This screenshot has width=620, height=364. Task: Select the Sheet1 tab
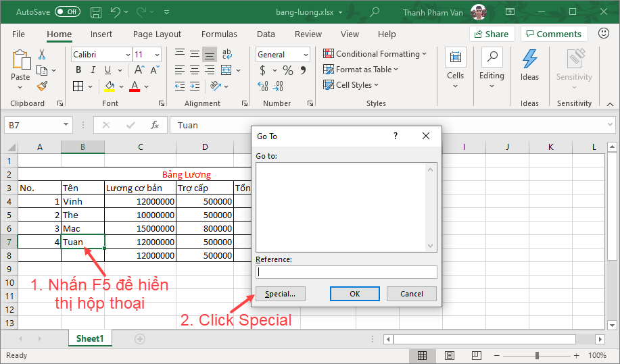tap(90, 338)
